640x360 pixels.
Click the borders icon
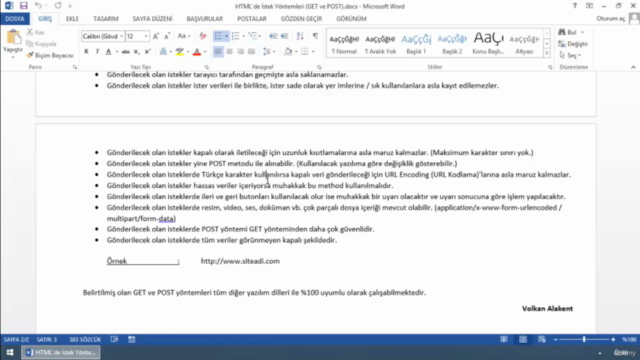point(304,52)
